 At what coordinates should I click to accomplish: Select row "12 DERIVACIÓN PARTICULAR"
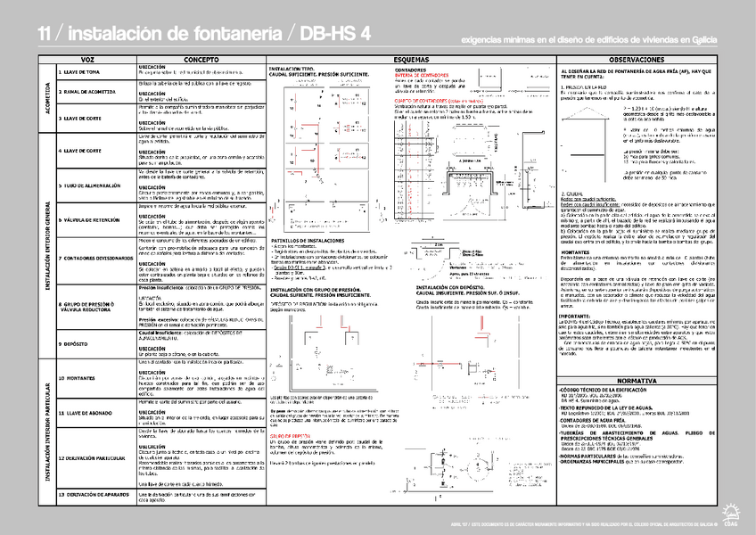[x=161, y=457]
